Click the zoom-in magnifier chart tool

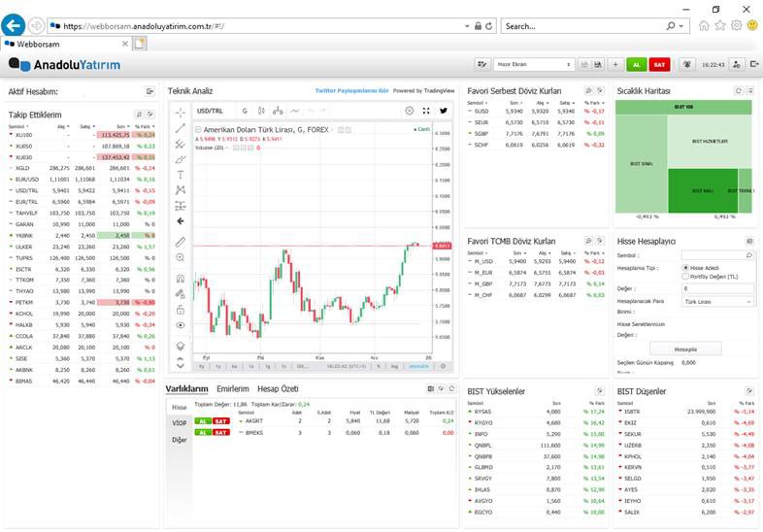tap(181, 257)
